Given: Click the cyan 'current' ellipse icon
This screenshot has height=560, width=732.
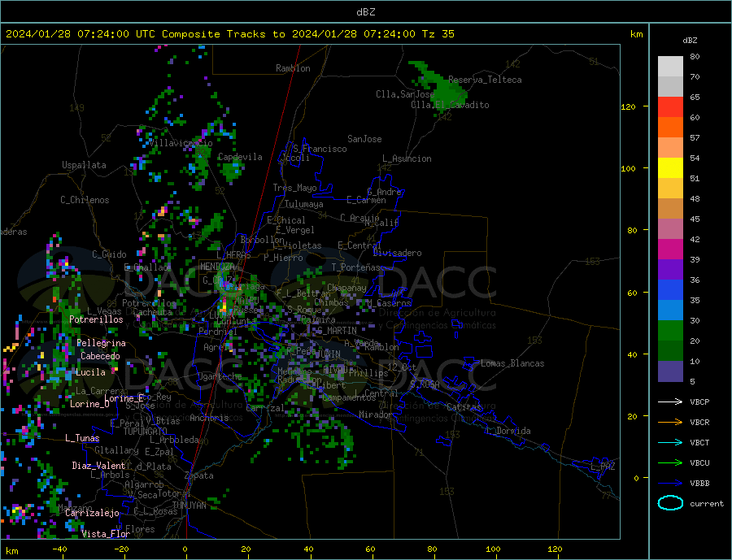Looking at the screenshot, I should click(670, 503).
